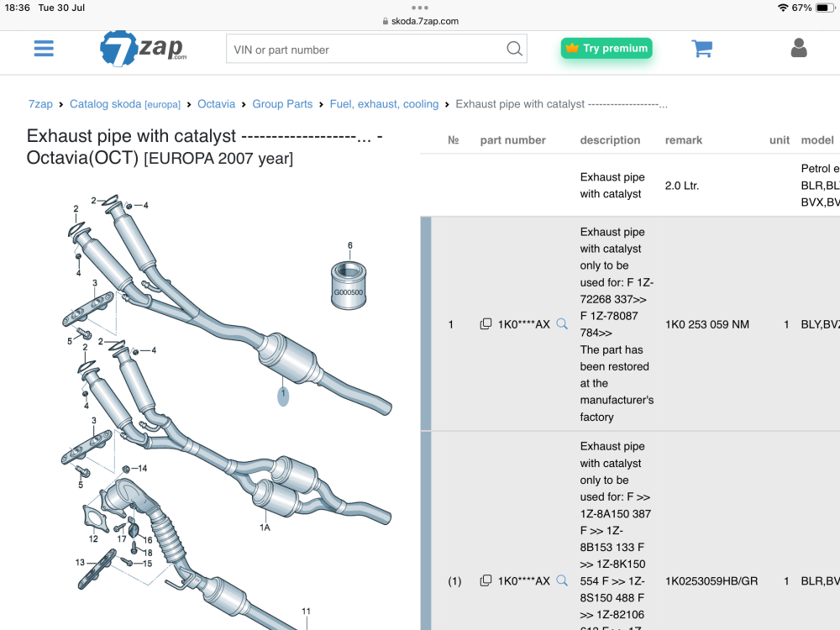Navigate to Octavia breadcrumb
This screenshot has width=840, height=630.
(217, 104)
